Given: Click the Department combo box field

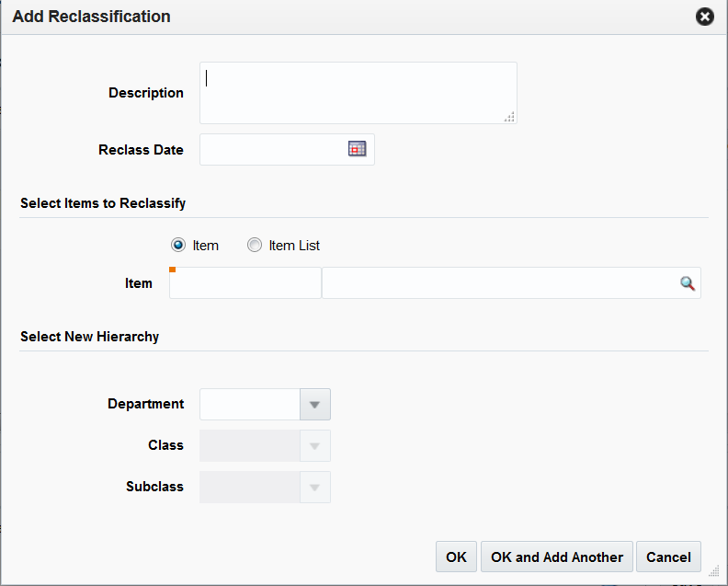Looking at the screenshot, I should coord(250,404).
